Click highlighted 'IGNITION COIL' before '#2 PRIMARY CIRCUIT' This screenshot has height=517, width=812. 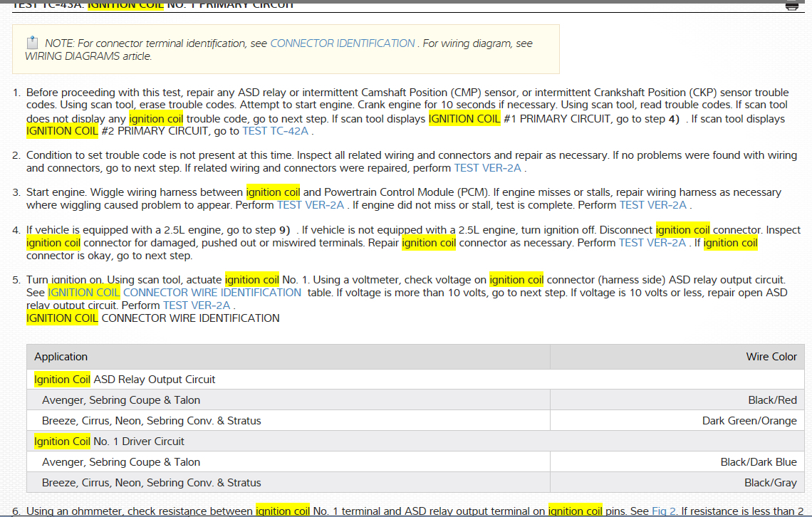coord(62,131)
